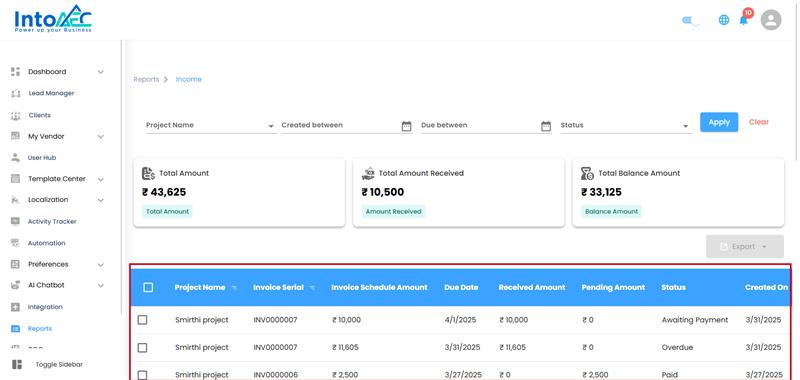The width and height of the screenshot is (800, 380).
Task: Click the AI Chatbot sidebar icon
Action: (15, 286)
